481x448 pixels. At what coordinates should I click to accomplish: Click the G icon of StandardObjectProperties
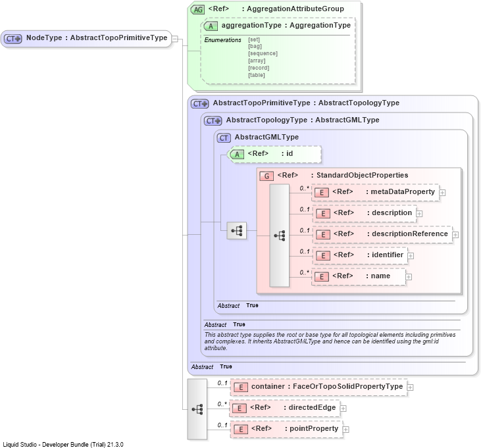[266, 176]
